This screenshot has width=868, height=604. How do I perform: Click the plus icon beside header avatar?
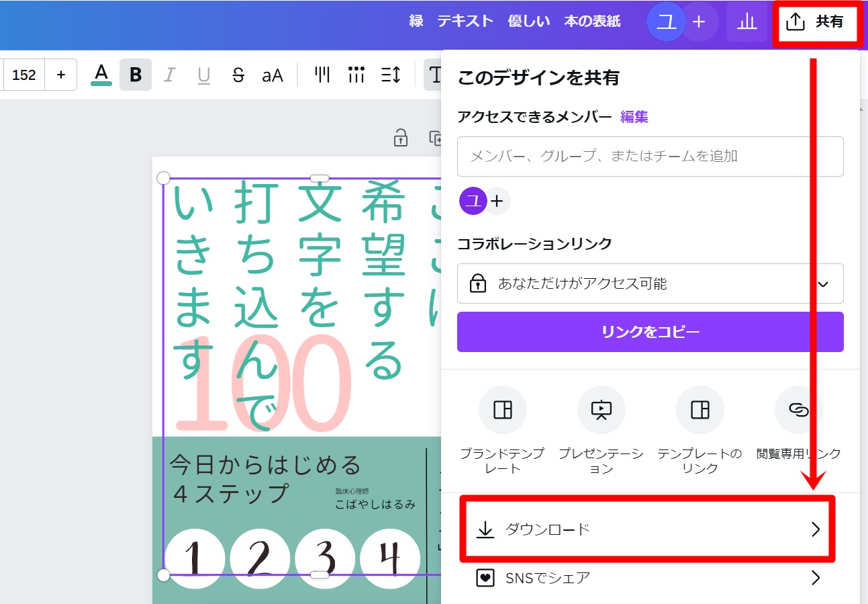coord(699,22)
